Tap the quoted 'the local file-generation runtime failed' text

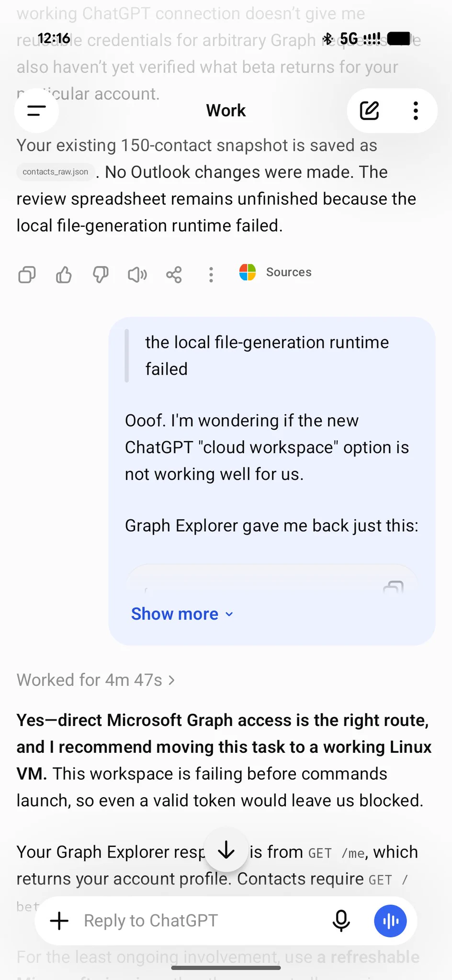coord(267,356)
